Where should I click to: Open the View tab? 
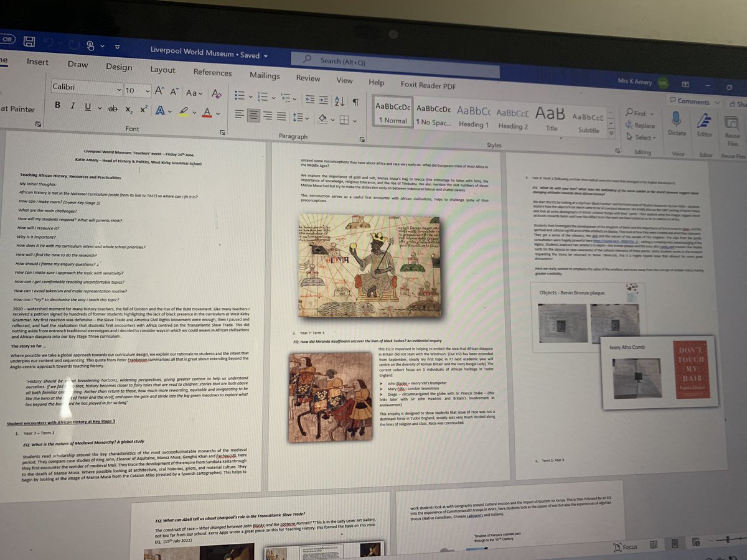click(x=344, y=80)
